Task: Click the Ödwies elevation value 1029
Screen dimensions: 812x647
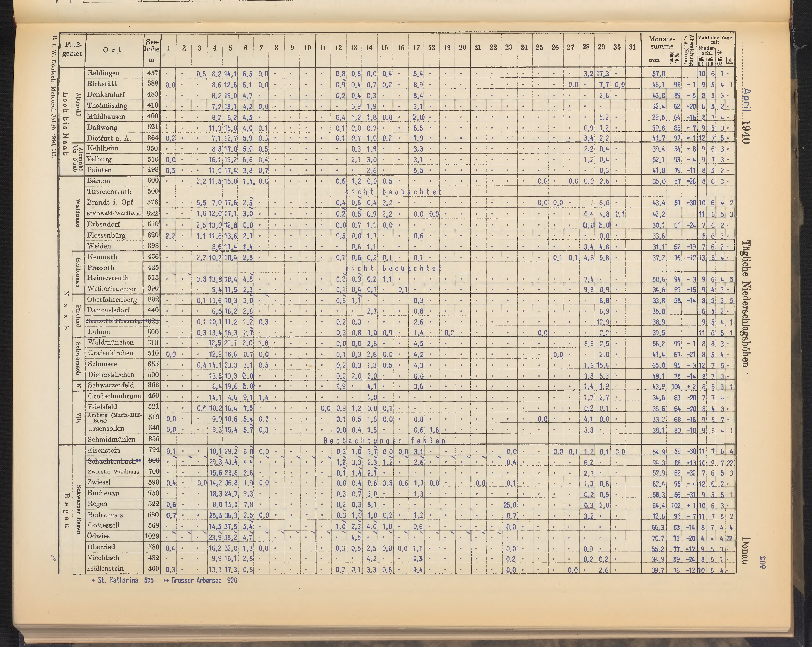Action: coord(152,536)
